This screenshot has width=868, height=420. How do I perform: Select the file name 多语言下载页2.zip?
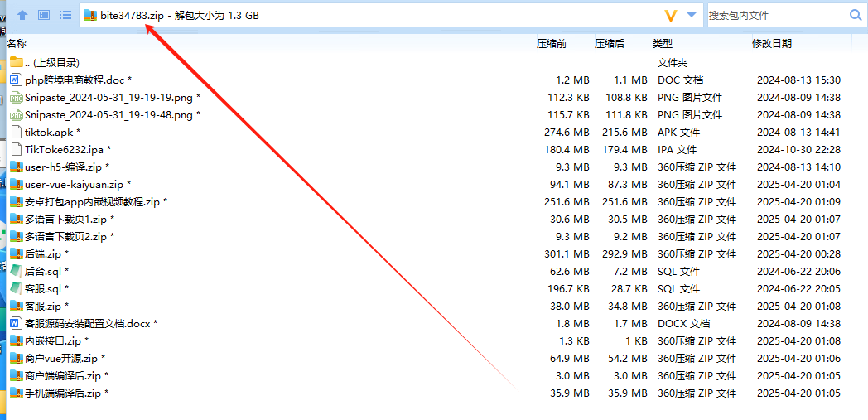pos(66,236)
